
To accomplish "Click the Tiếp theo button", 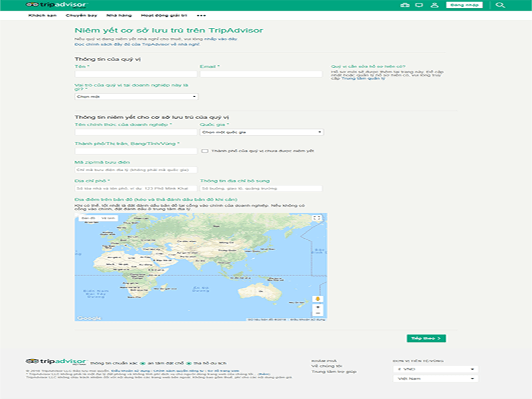I will click(x=426, y=338).
